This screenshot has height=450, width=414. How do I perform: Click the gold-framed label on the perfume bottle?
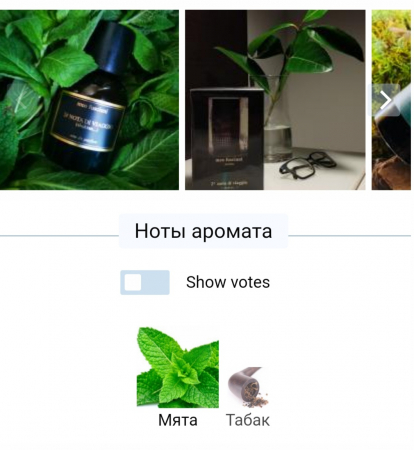[88, 121]
